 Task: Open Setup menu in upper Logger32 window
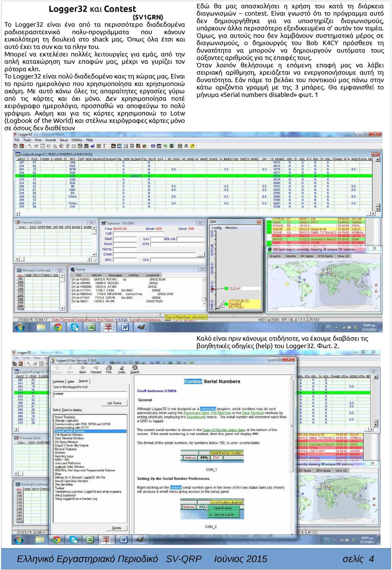point(64,140)
